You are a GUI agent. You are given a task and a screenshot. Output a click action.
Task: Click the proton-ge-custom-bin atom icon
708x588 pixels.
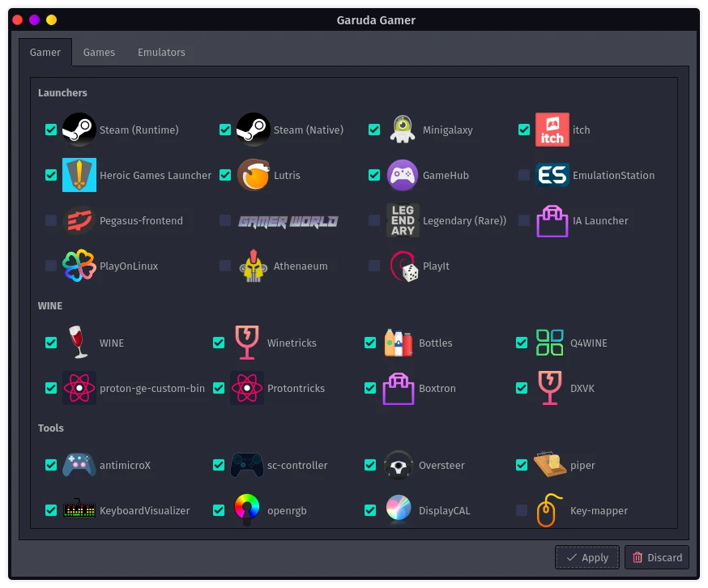[79, 388]
